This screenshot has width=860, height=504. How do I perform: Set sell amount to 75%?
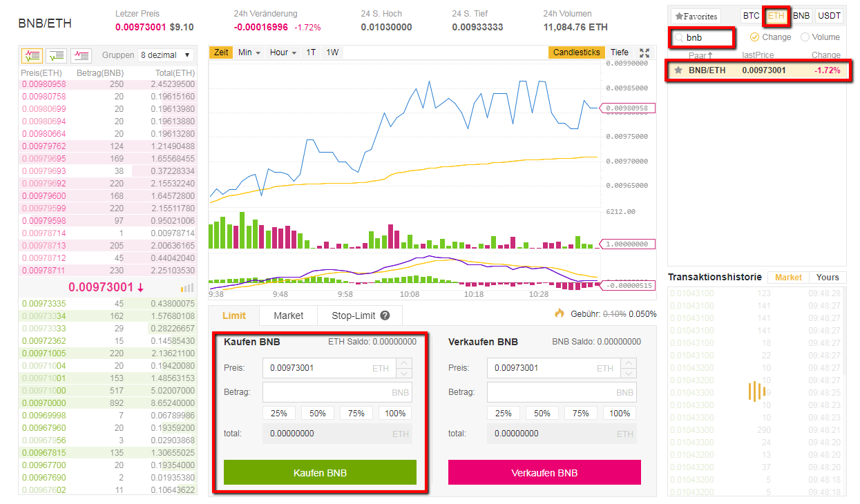[x=581, y=413]
